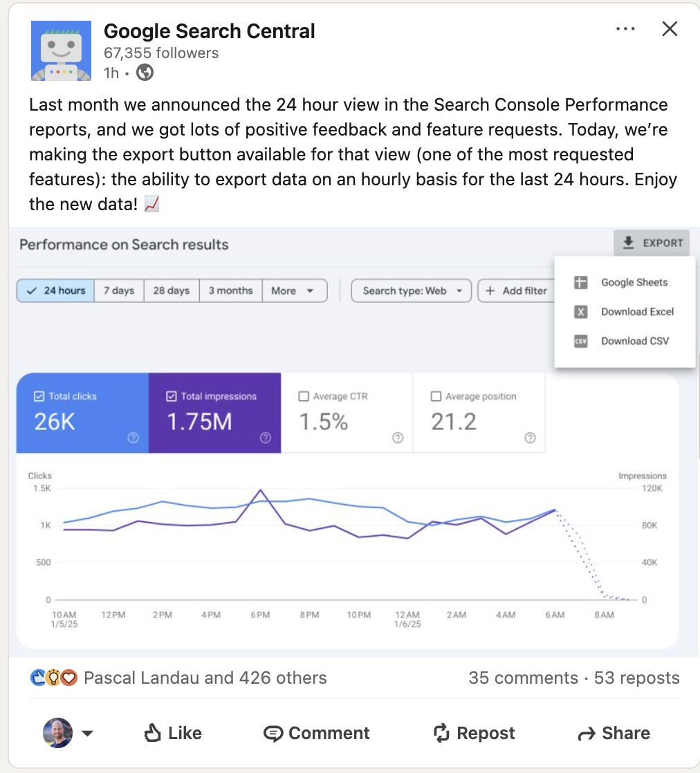The width and height of the screenshot is (700, 773).
Task: Open the post options three-dot menu
Action: point(625,28)
